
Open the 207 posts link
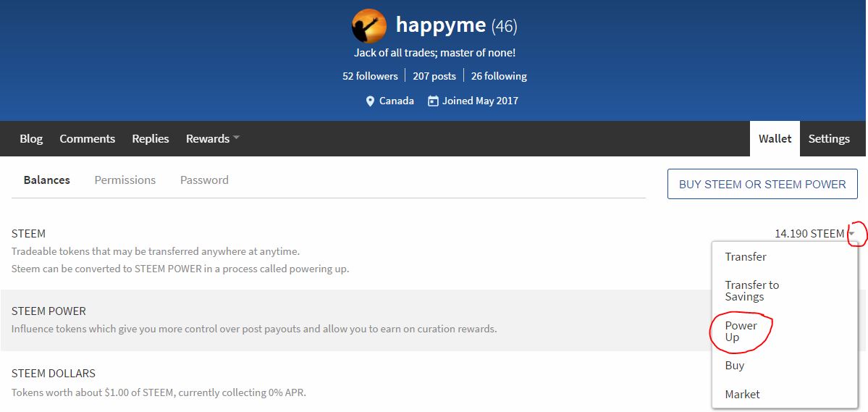tap(434, 76)
